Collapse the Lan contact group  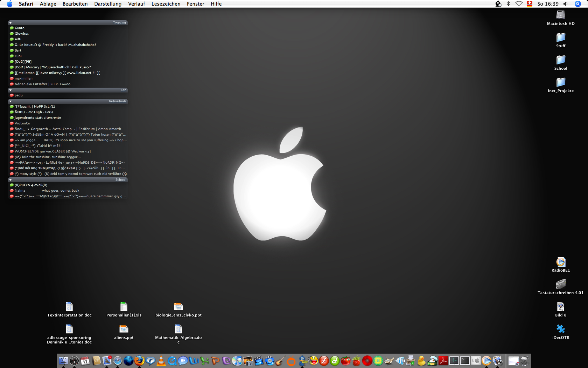(x=10, y=90)
